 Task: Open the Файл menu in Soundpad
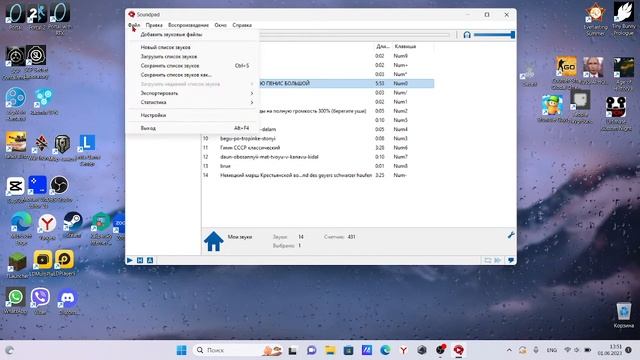(134, 25)
